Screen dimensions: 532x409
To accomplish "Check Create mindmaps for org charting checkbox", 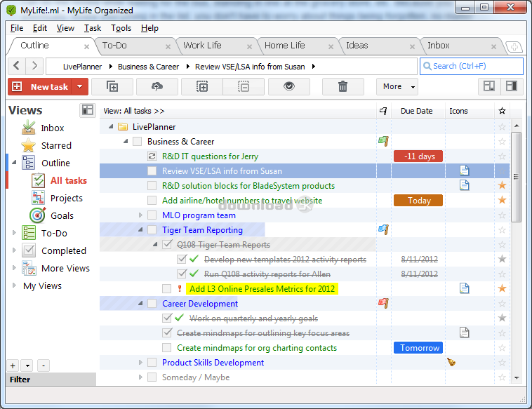I will (x=166, y=348).
